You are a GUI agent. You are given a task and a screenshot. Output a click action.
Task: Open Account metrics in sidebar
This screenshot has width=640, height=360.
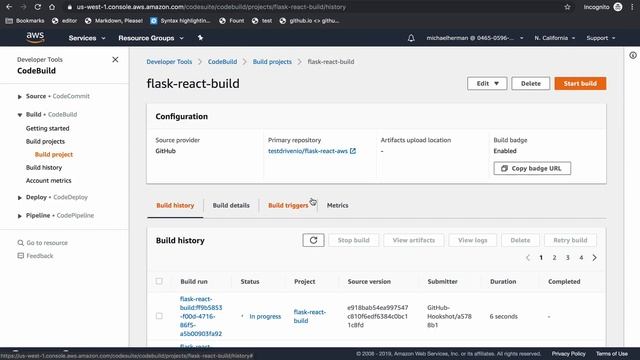(49, 180)
